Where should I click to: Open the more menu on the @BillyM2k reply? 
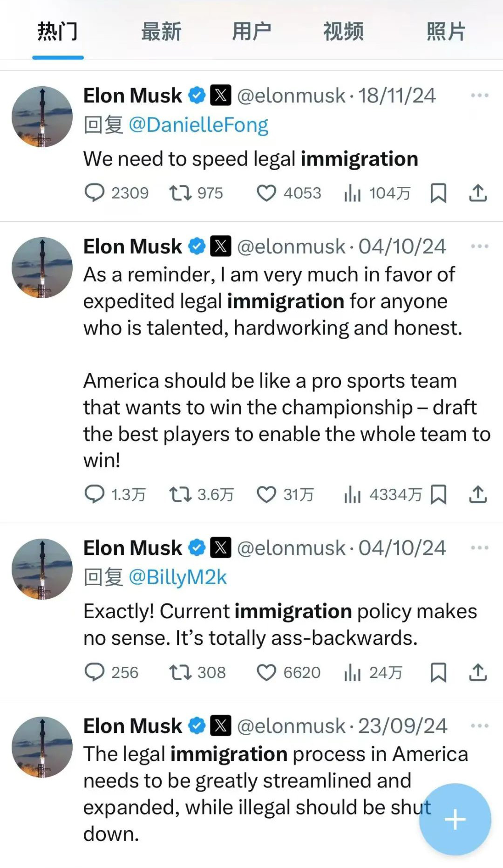click(x=480, y=547)
